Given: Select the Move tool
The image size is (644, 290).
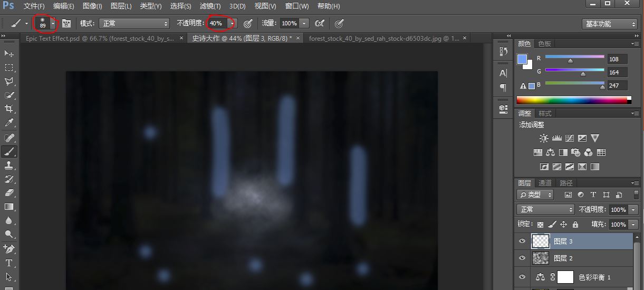Looking at the screenshot, I should pyautogui.click(x=9, y=54).
